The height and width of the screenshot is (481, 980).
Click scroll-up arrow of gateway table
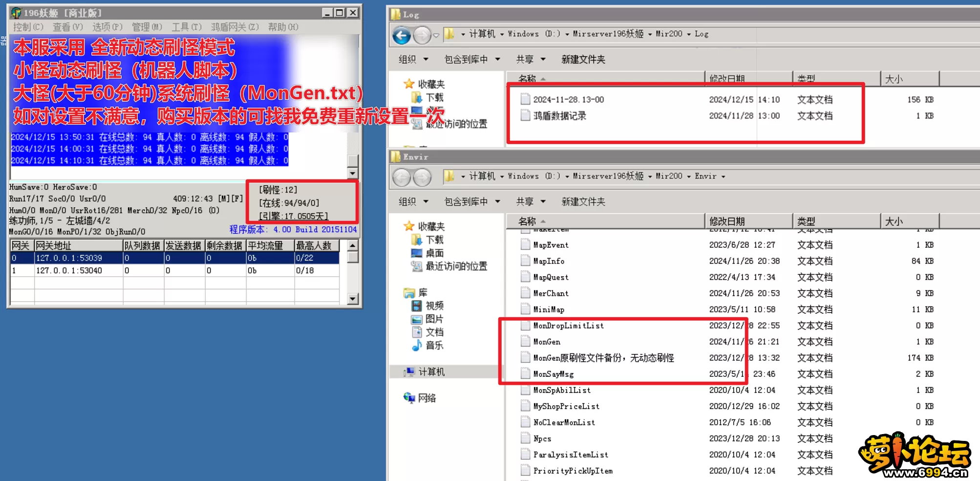353,245
